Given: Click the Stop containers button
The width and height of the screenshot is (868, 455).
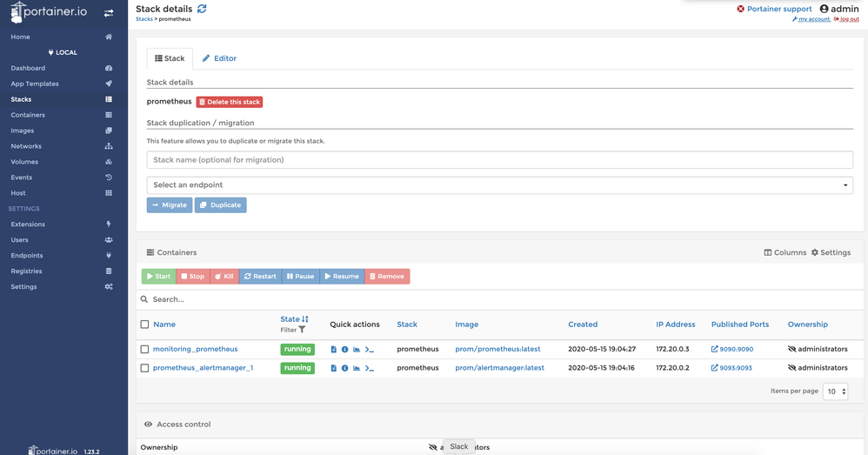Looking at the screenshot, I should coord(192,276).
